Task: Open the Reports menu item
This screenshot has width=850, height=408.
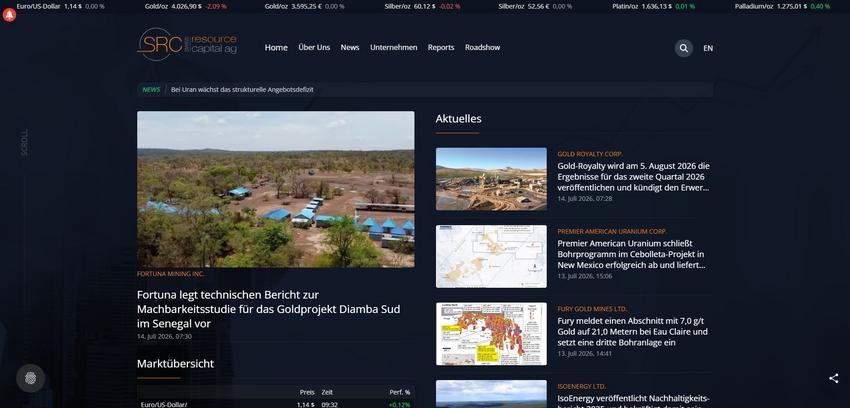Action: pos(441,48)
